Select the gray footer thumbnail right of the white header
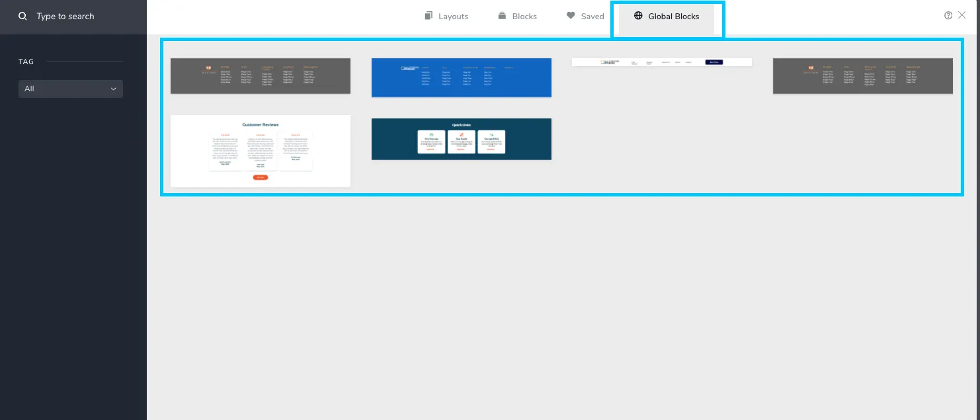The width and height of the screenshot is (980, 420). point(863,76)
